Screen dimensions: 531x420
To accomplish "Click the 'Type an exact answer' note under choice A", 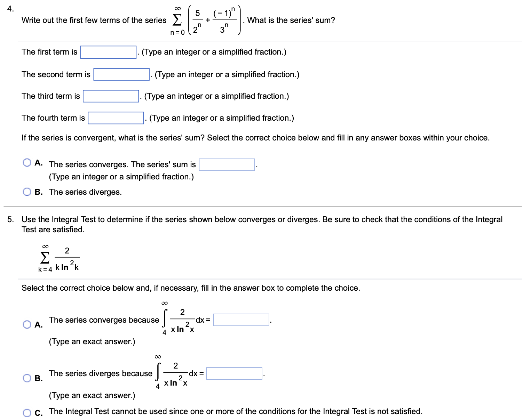I will pyautogui.click(x=92, y=341).
